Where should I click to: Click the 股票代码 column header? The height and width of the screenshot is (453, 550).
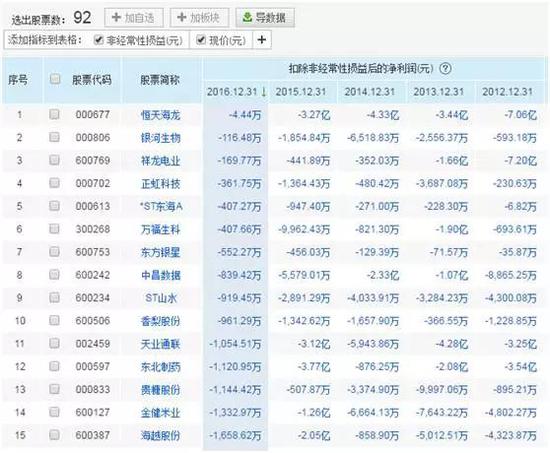coord(92,80)
